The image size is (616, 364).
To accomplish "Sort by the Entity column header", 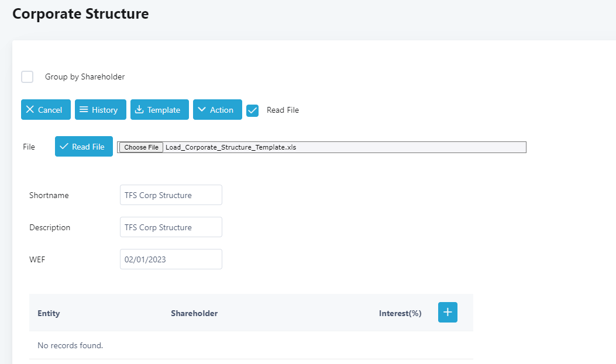I will click(49, 313).
